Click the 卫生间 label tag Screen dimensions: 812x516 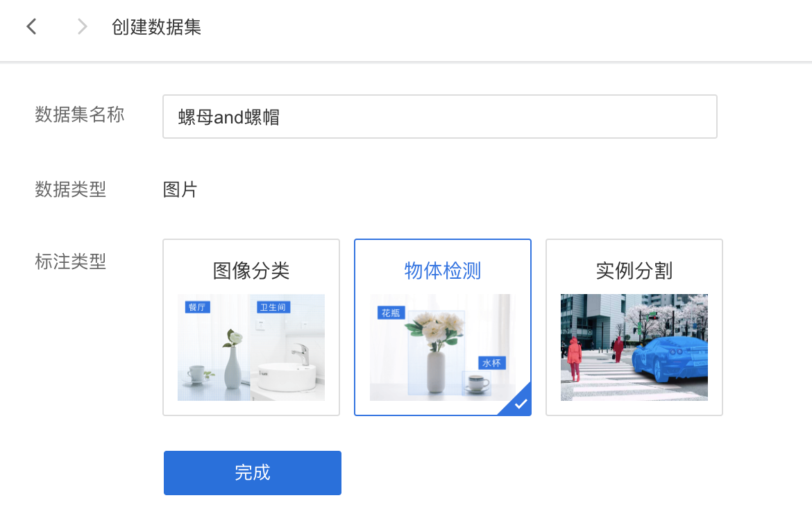[x=273, y=307]
